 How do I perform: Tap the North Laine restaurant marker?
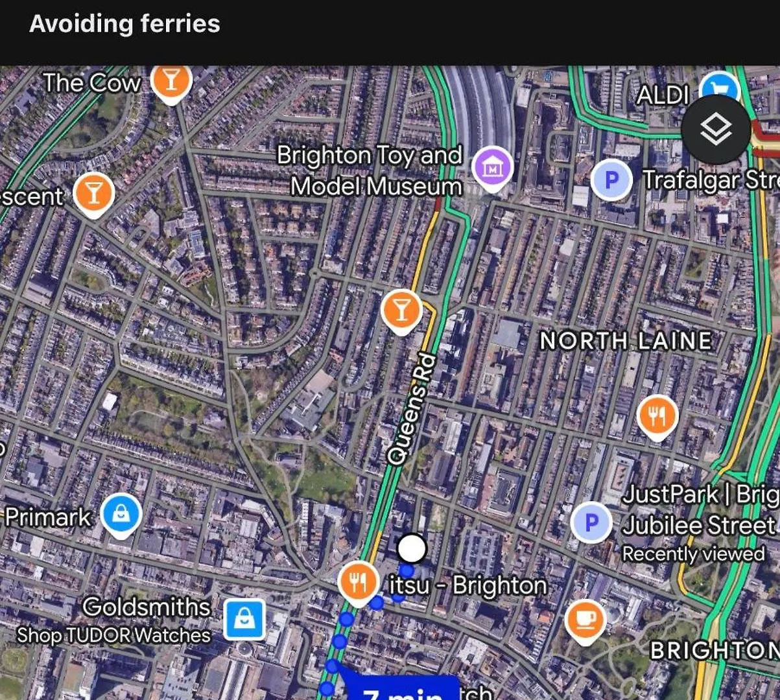(x=657, y=416)
